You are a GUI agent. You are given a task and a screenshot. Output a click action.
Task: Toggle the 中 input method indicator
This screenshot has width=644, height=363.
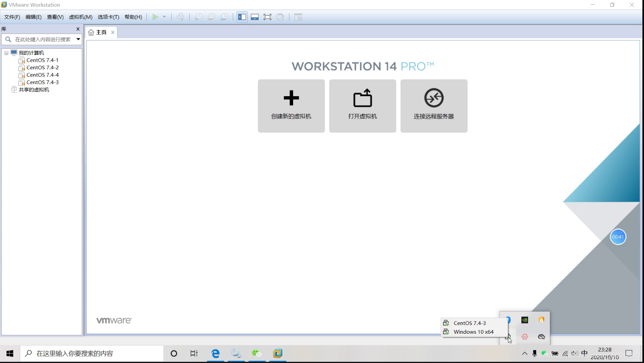(584, 353)
